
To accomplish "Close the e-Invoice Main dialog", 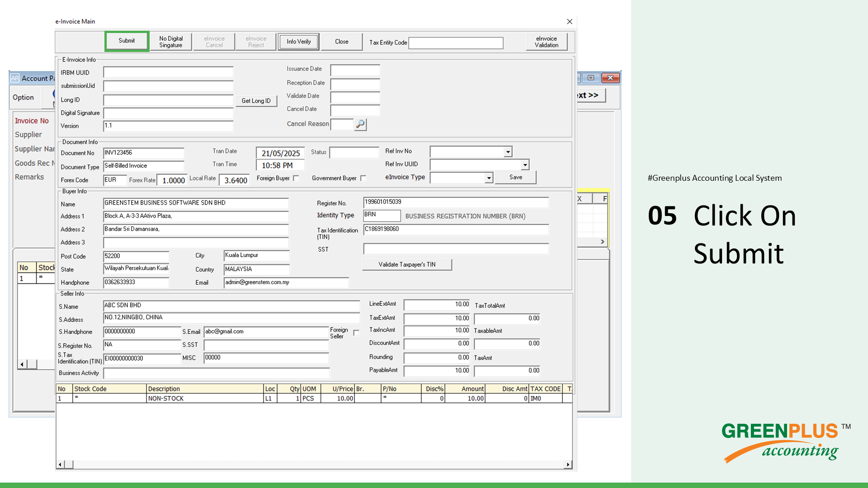I will click(569, 21).
